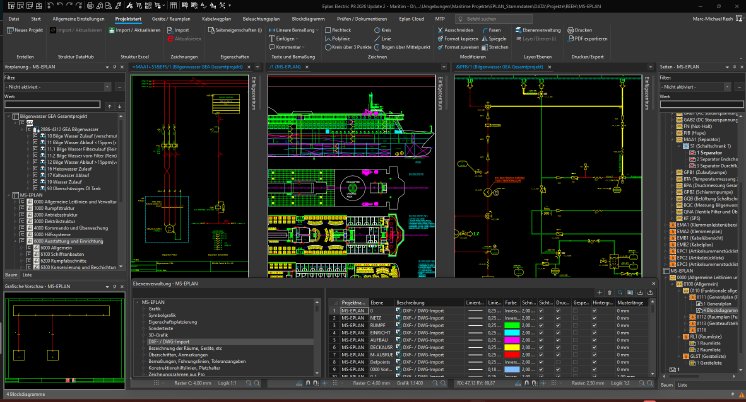Toggle Drucken checkbox for layer 0 row
The width and height of the screenshot is (746, 402).
[x=558, y=311]
